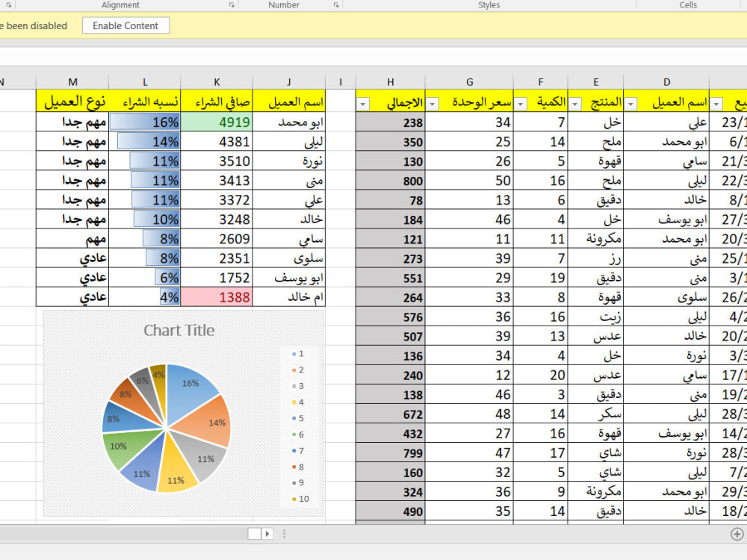Select cell with total 799
Viewport: 747px width, 560px height.
click(x=390, y=453)
